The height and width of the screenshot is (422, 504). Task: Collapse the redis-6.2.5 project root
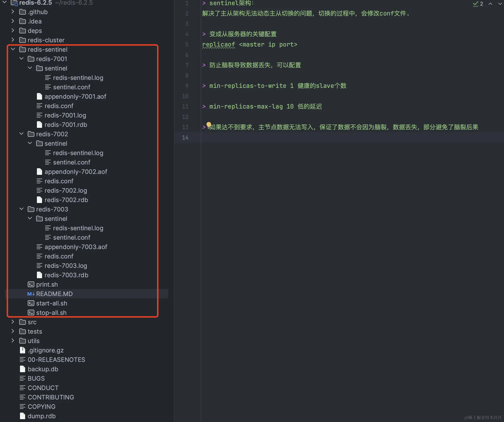pyautogui.click(x=4, y=2)
